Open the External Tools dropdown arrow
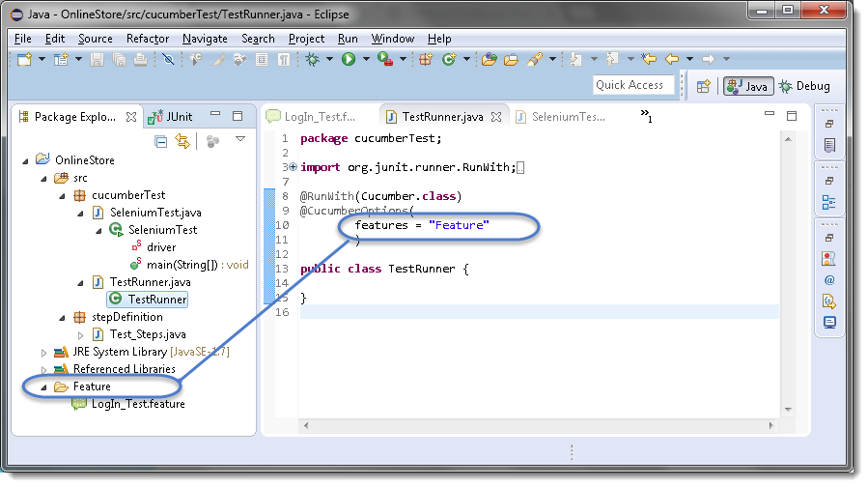The image size is (868, 487). (403, 59)
